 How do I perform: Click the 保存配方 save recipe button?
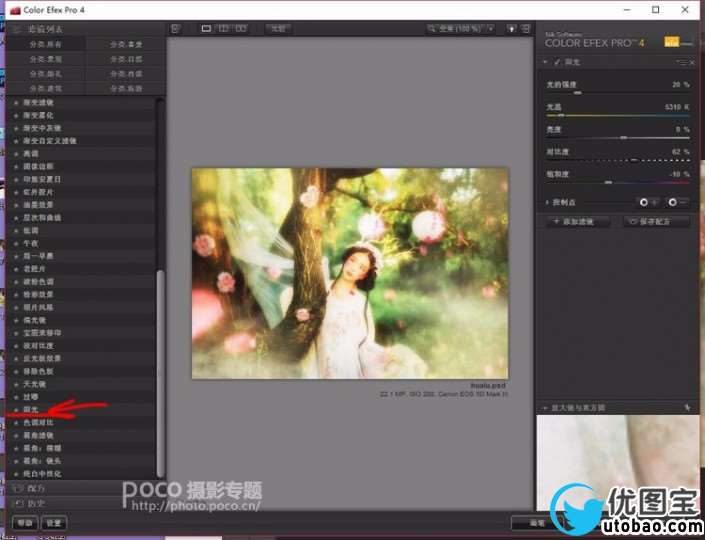(x=657, y=222)
